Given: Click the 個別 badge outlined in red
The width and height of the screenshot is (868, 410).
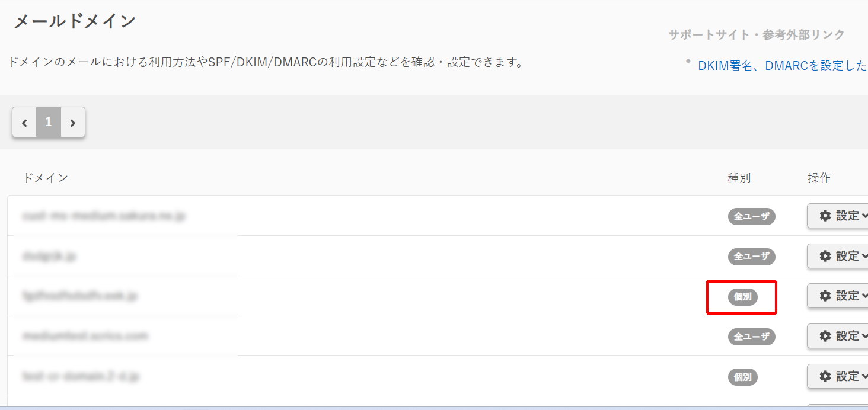Looking at the screenshot, I should (x=742, y=297).
